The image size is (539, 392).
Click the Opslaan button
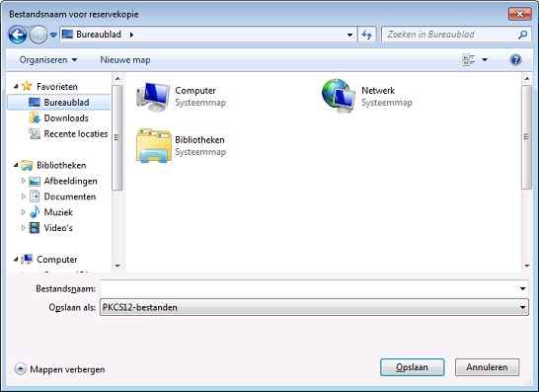pos(413,367)
